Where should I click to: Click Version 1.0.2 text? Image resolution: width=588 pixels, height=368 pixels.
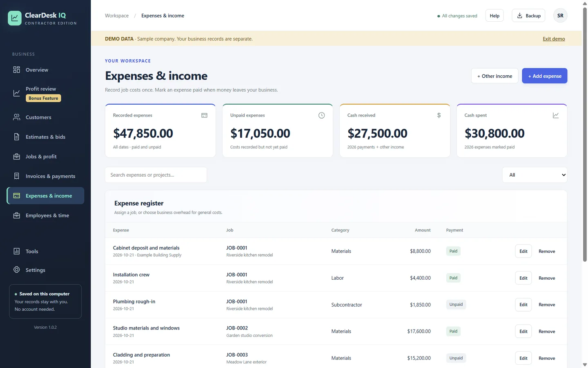point(45,327)
